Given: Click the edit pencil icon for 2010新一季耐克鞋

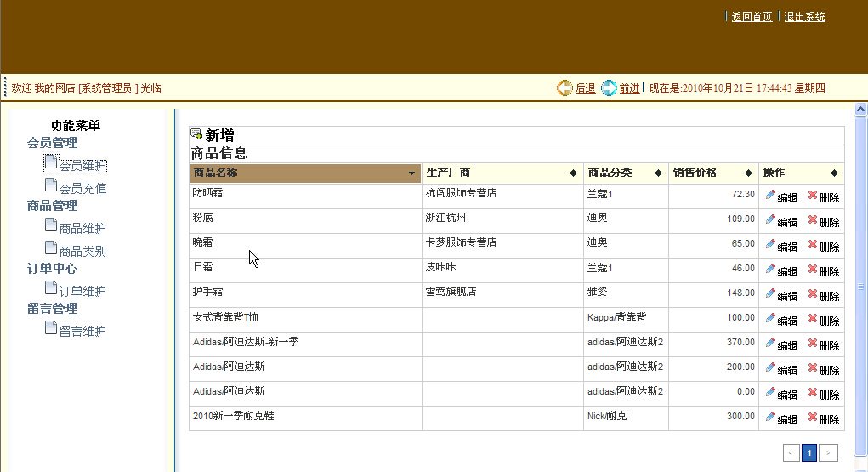Looking at the screenshot, I should [770, 417].
